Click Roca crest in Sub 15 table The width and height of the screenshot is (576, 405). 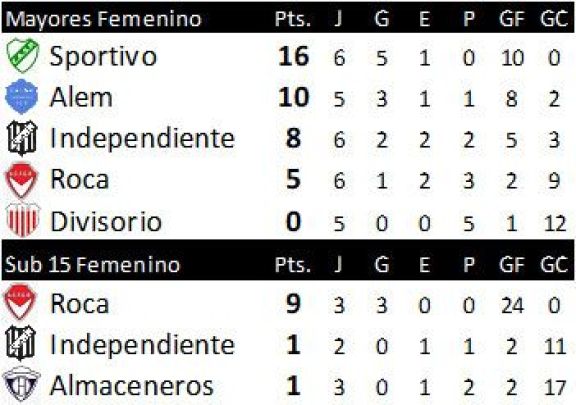point(20,302)
